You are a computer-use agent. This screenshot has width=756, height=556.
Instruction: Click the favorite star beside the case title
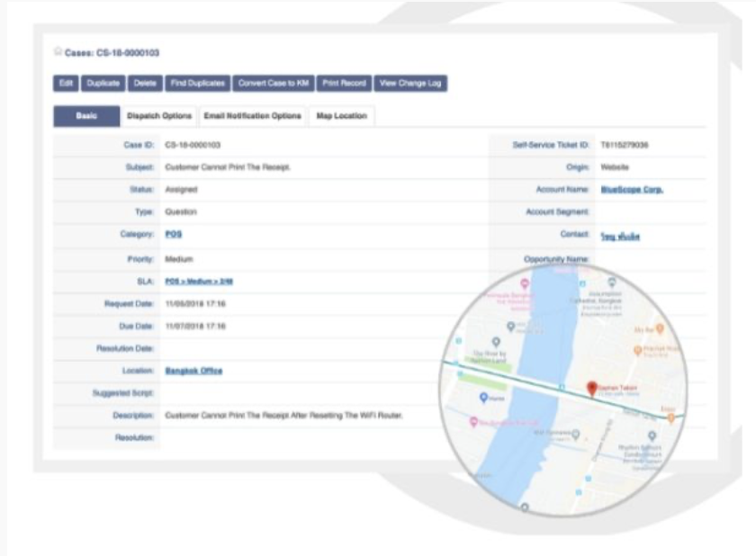point(58,53)
